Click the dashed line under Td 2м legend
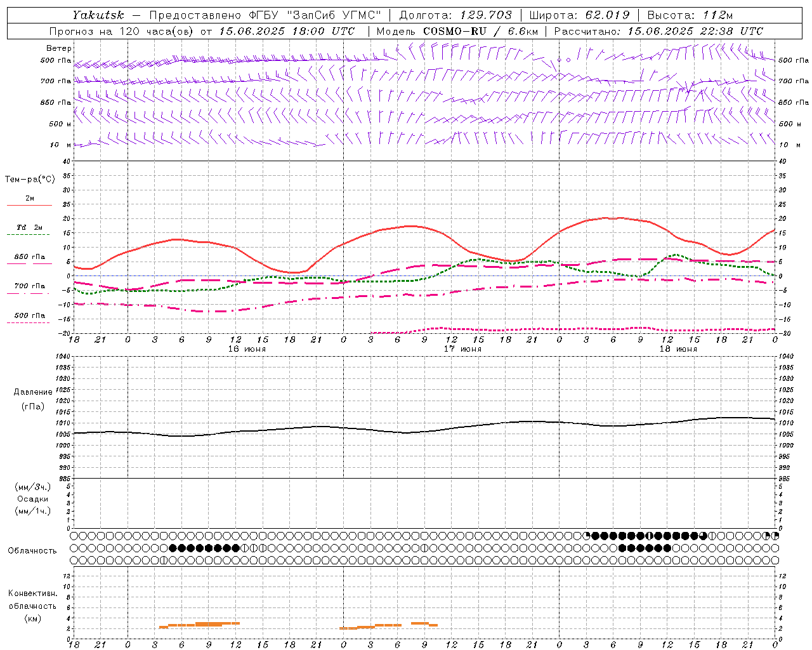 (28, 235)
